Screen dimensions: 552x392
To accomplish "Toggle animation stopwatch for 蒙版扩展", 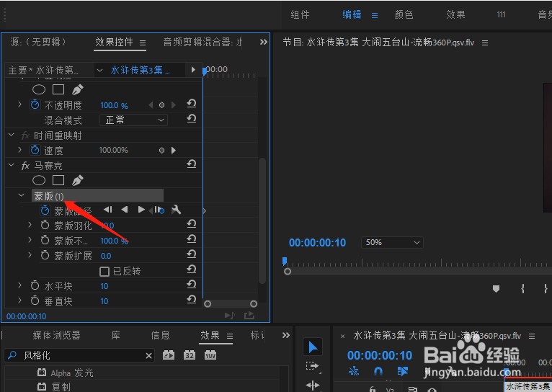I will click(45, 255).
